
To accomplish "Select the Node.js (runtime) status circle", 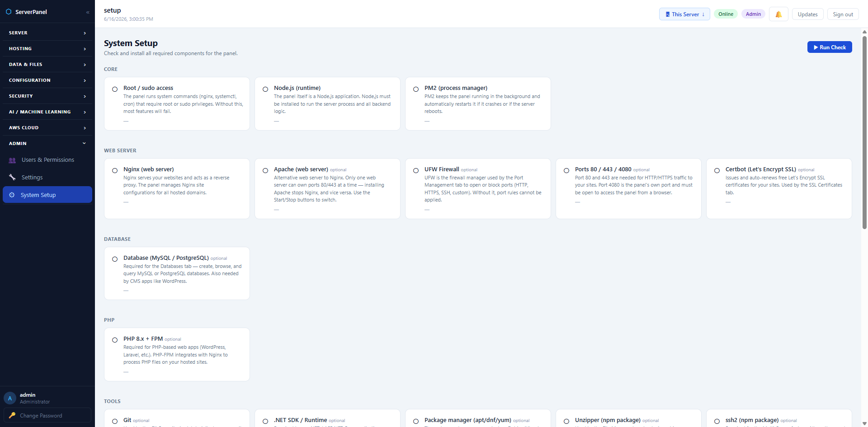I will coord(265,89).
